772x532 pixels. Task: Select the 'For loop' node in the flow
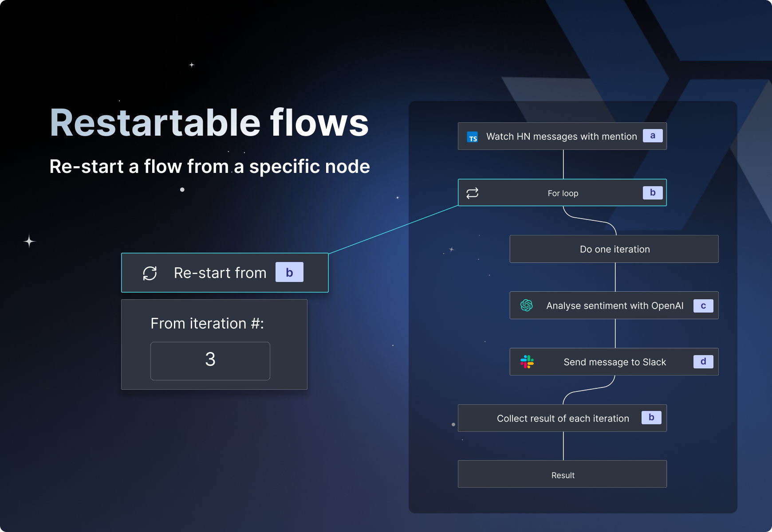coord(562,193)
